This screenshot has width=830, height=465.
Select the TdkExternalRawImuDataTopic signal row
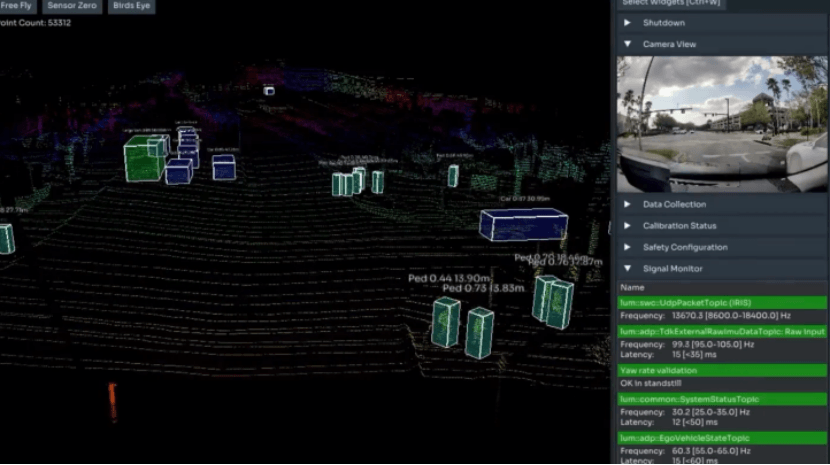[722, 331]
